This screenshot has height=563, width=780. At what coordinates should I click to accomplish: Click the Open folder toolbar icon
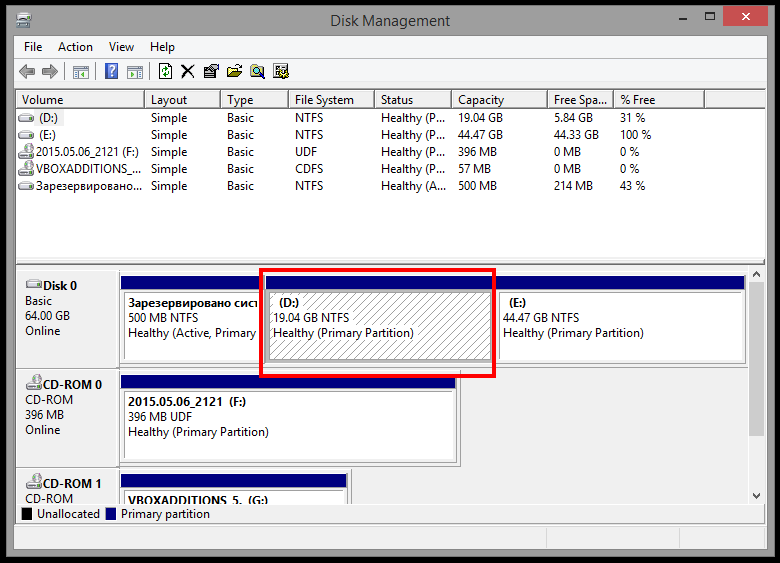click(x=234, y=72)
